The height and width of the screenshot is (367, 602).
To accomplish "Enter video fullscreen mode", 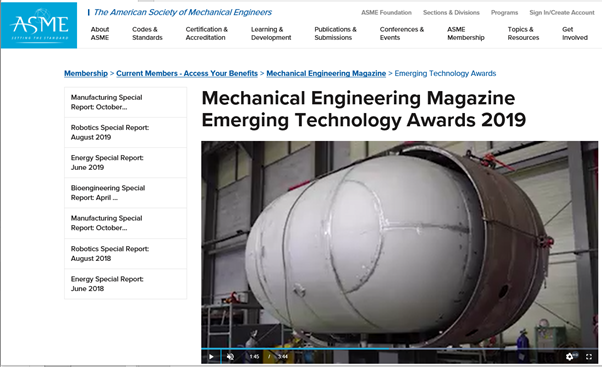I will 589,357.
